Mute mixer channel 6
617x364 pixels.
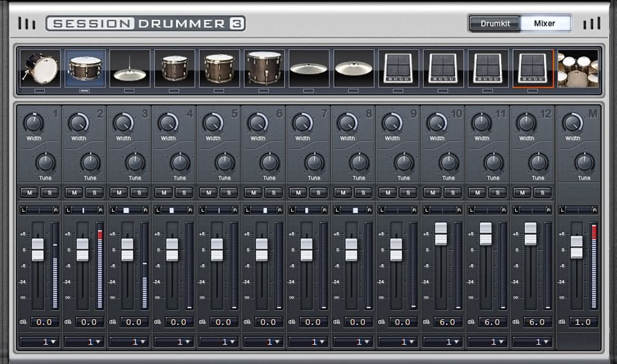(x=254, y=193)
